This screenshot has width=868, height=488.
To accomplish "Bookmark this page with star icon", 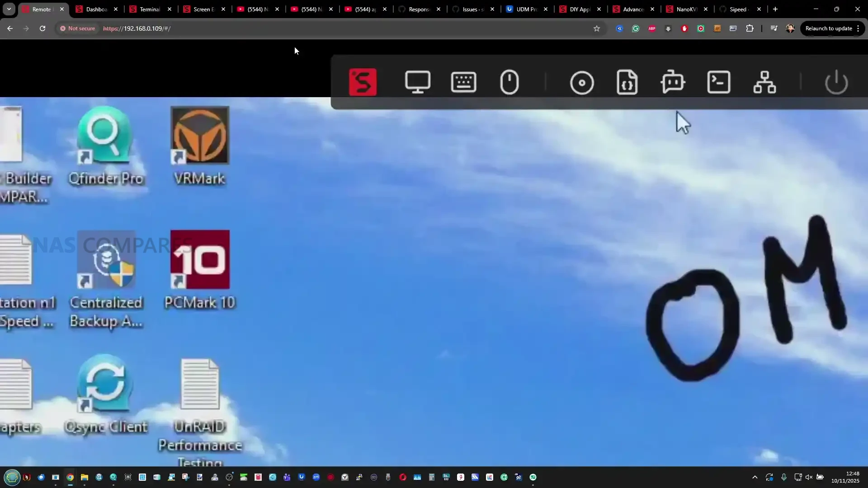I will [596, 28].
